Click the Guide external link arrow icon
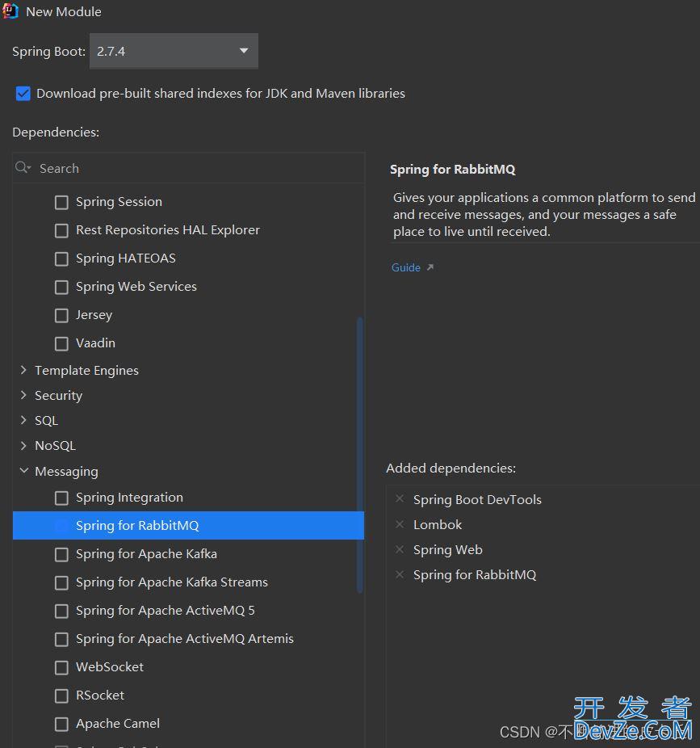The width and height of the screenshot is (700, 748). [430, 267]
